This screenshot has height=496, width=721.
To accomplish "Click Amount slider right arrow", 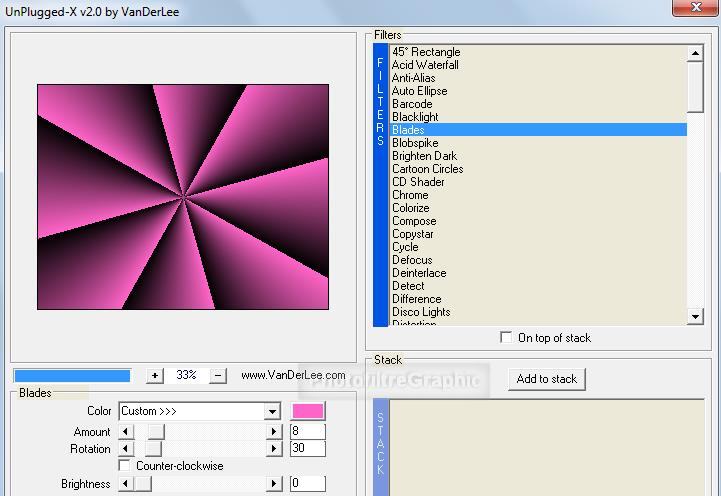I will point(274,432).
